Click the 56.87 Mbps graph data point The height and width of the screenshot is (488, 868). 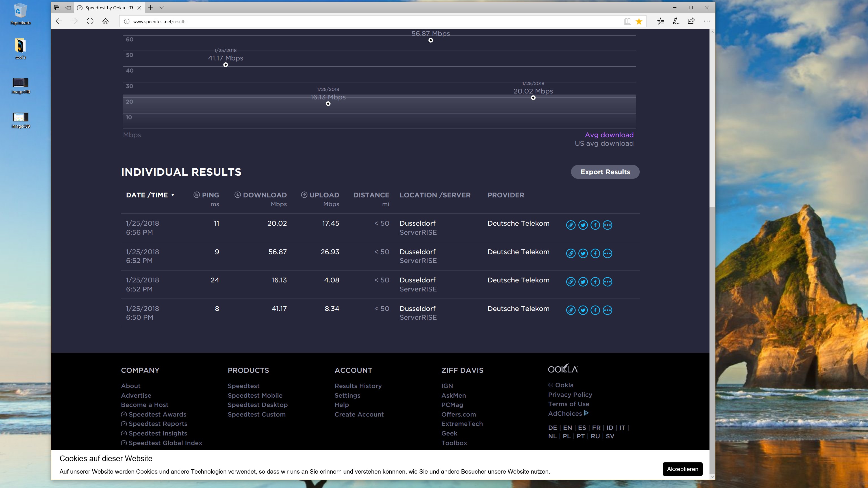[431, 40]
